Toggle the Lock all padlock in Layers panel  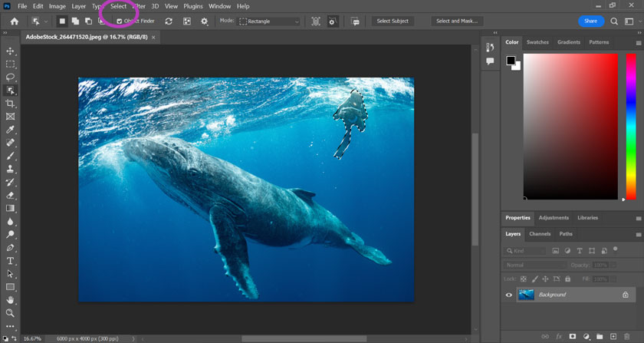click(567, 279)
